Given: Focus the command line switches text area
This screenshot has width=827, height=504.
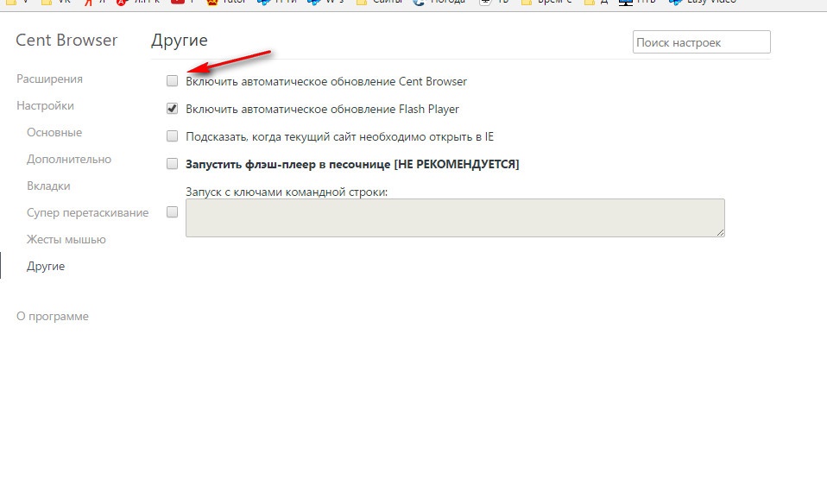Looking at the screenshot, I should click(455, 217).
